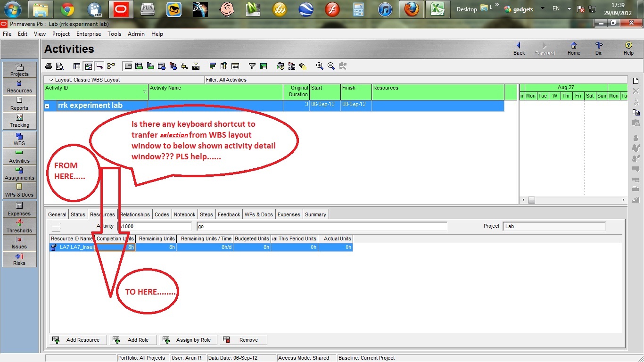Open Firefox from the Windows taskbar
644x362 pixels.
pyautogui.click(x=411, y=9)
